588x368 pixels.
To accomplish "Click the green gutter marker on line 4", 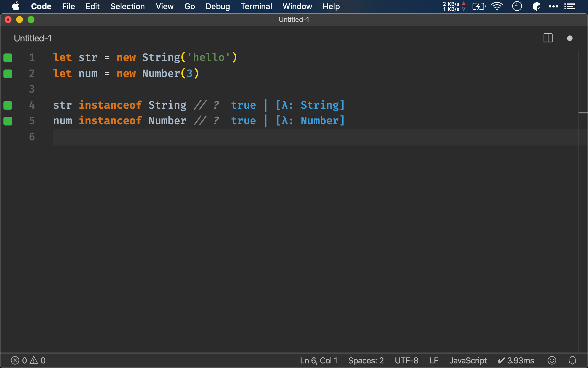I will click(8, 105).
